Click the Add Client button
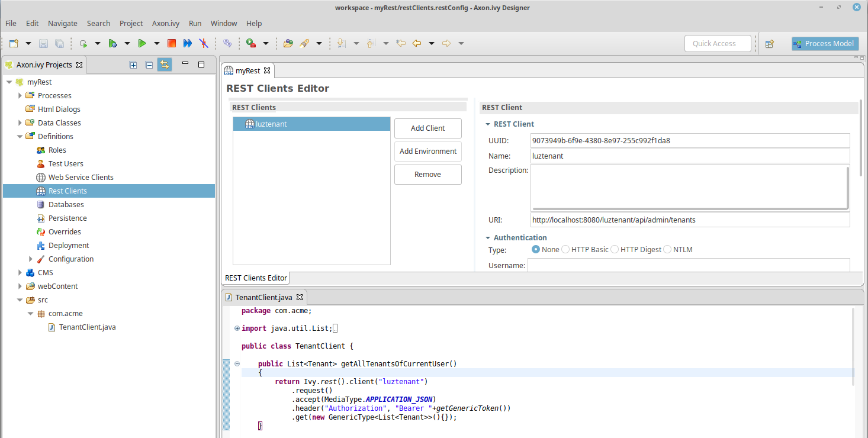This screenshot has width=868, height=438. click(x=427, y=128)
